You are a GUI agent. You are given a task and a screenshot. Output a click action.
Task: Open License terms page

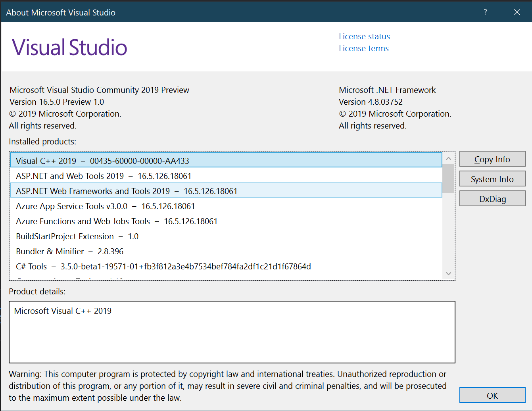click(x=363, y=48)
